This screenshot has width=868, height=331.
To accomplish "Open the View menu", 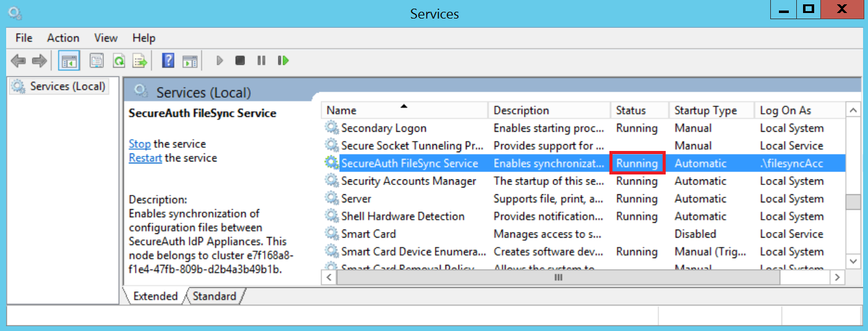I will 106,38.
